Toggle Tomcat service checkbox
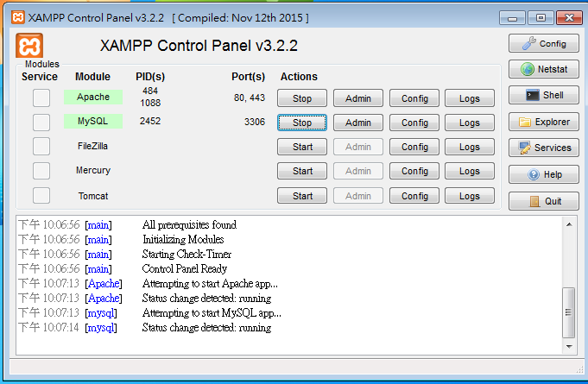 [x=41, y=195]
